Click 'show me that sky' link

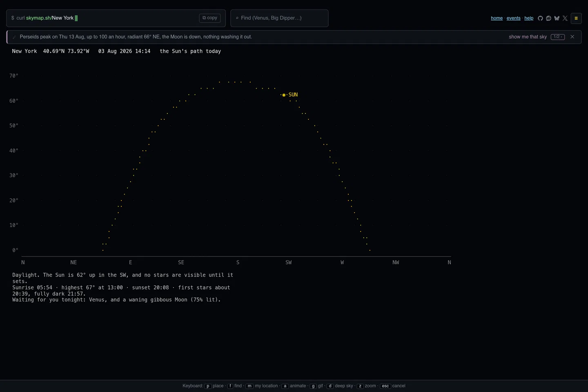[528, 37]
